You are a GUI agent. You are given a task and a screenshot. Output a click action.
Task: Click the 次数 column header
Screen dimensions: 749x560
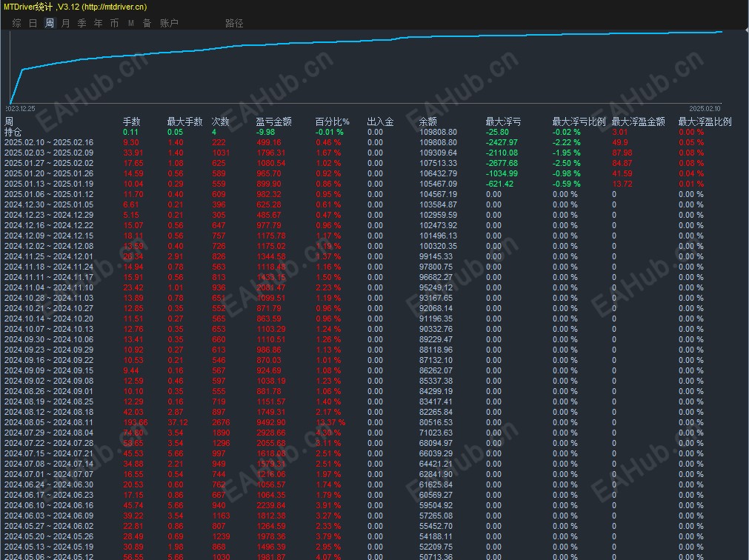[220, 121]
